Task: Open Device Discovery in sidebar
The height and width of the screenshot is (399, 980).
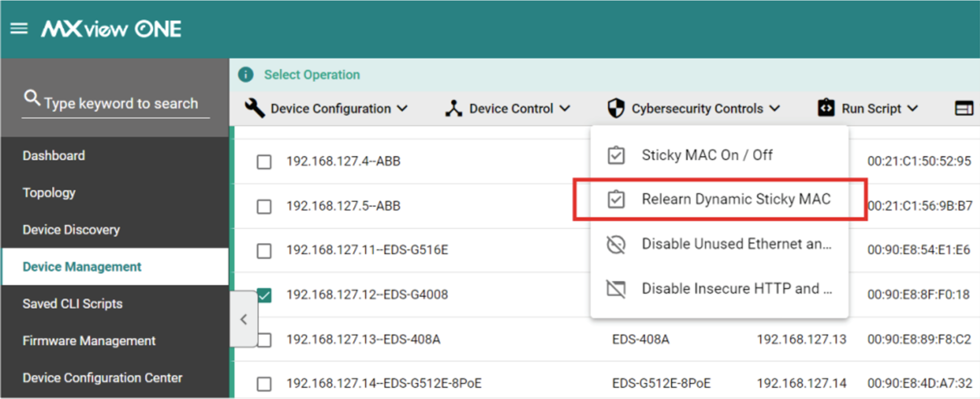Action: point(115,229)
